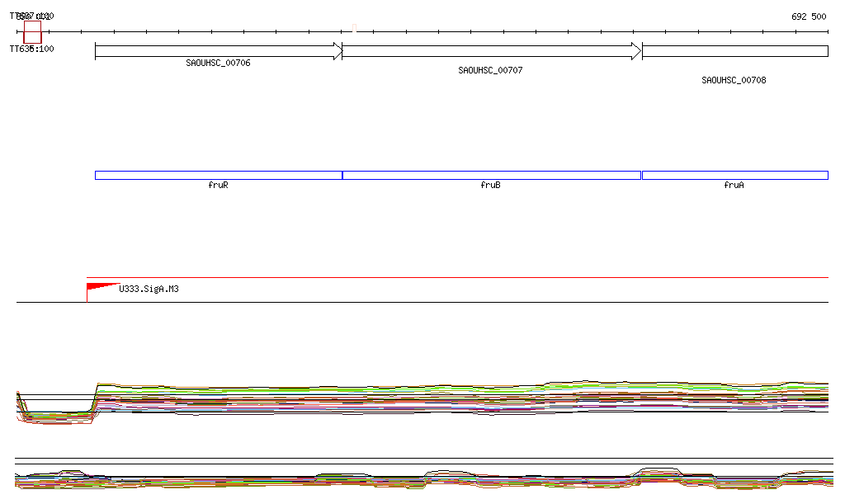Viewport: 845px width, 504px height.
Task: Click the U333.SigA.M3 label
Action: (149, 290)
